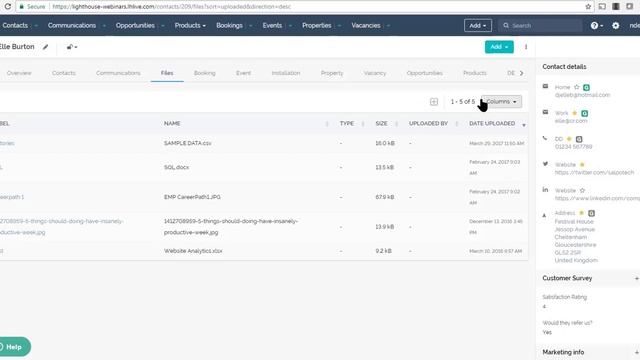Click the add-row plus box icon beside pagination
The width and height of the screenshot is (640, 360).
(434, 102)
